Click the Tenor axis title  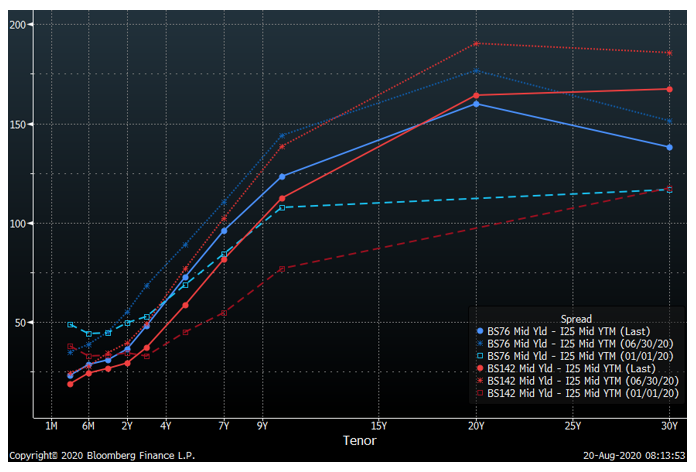point(360,439)
